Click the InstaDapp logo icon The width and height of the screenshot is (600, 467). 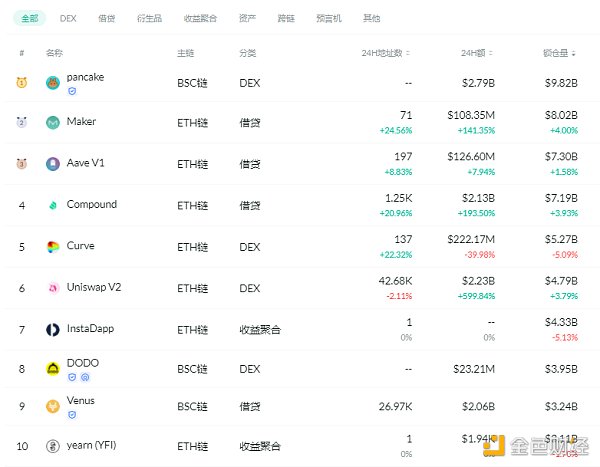(x=52, y=328)
